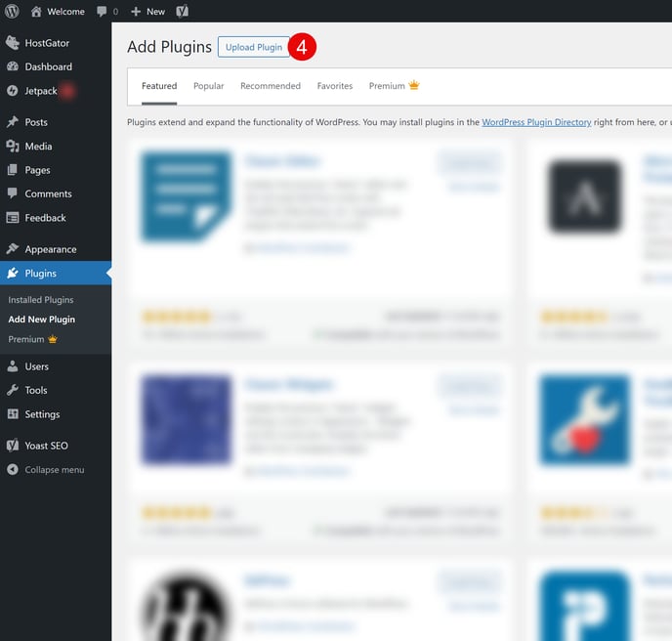Click the plus icon next to New
672x641 pixels.
(x=136, y=12)
